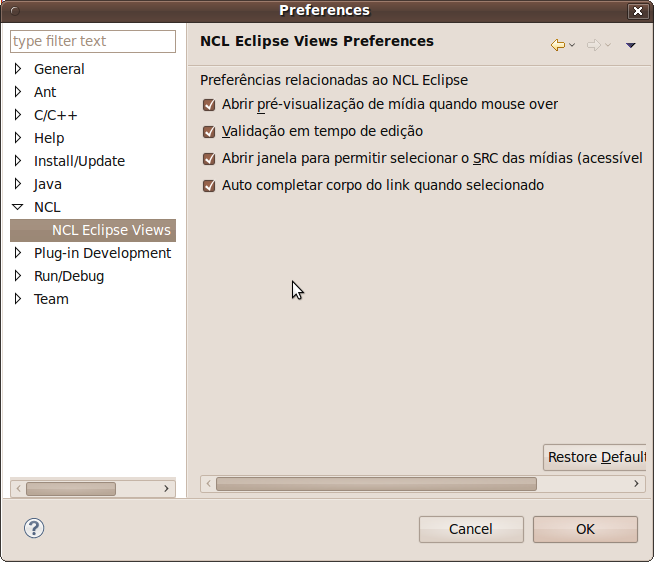654x562 pixels.
Task: Uncheck 'Abrir pré-visualização de mídia' checkbox
Action: point(209,105)
